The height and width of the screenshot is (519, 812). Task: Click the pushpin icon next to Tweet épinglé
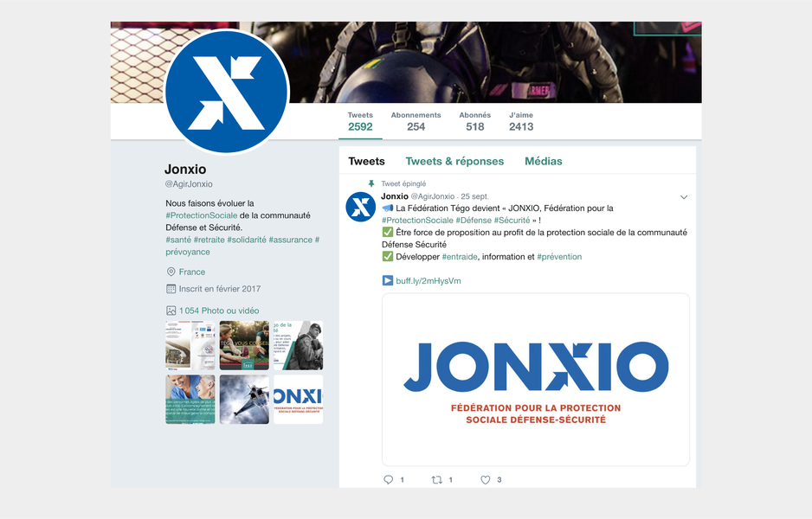pos(371,183)
